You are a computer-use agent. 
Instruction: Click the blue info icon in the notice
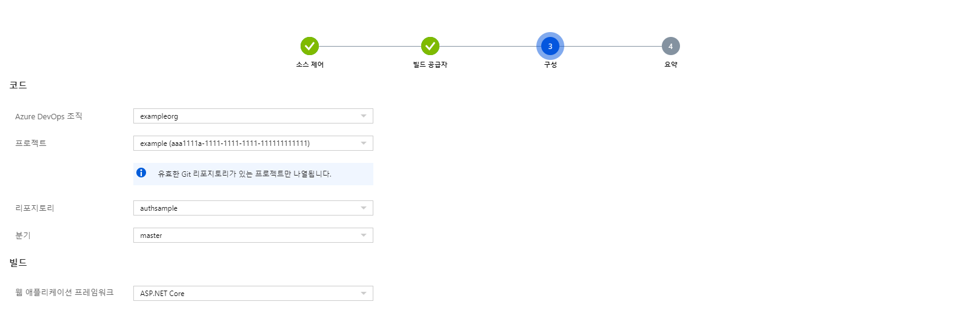tap(141, 173)
